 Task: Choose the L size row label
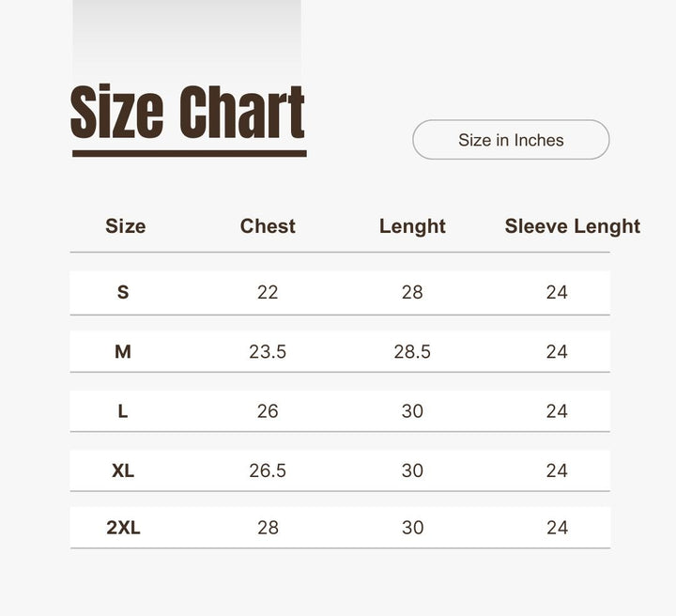[x=123, y=411]
